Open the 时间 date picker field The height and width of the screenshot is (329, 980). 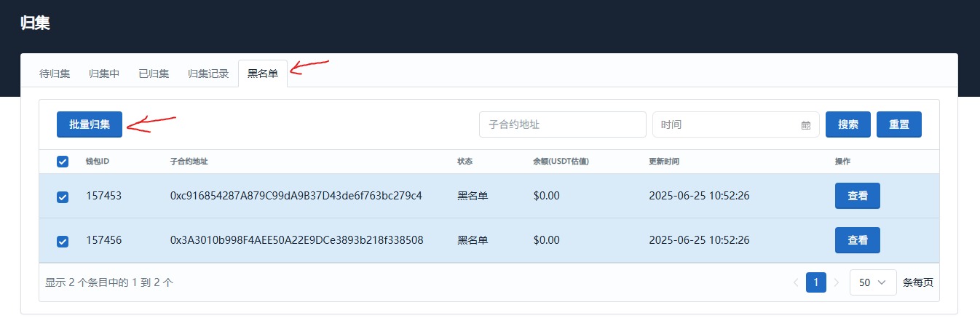point(728,124)
